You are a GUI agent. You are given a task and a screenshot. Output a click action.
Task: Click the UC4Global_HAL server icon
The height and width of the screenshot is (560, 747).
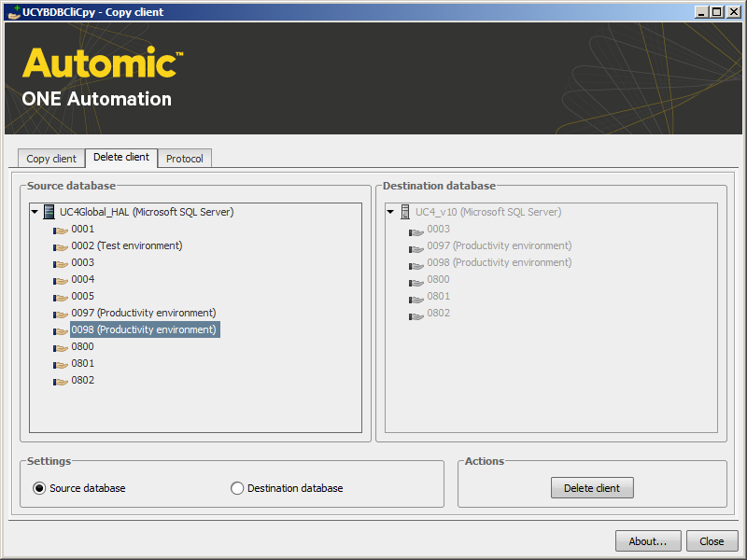click(x=49, y=212)
